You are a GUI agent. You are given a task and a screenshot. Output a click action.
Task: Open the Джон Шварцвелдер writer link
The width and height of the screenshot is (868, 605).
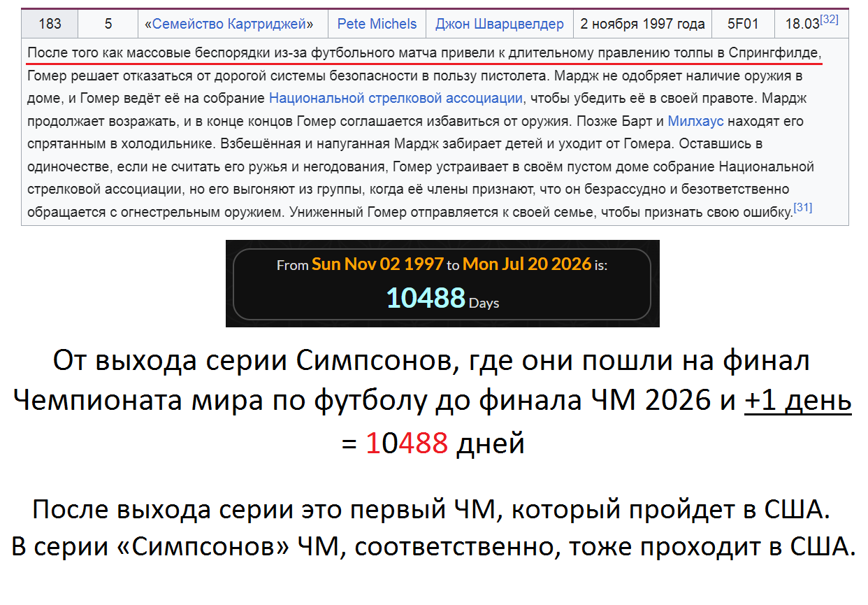click(499, 24)
